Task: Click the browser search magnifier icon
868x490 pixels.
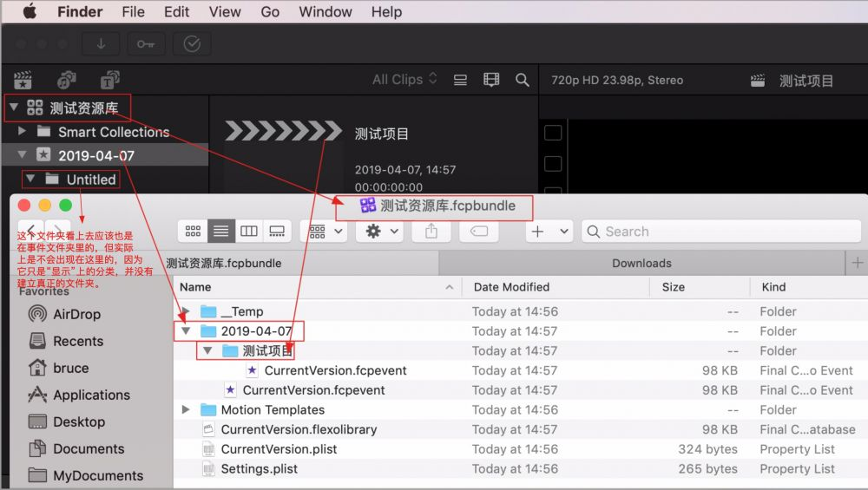Action: (x=522, y=80)
